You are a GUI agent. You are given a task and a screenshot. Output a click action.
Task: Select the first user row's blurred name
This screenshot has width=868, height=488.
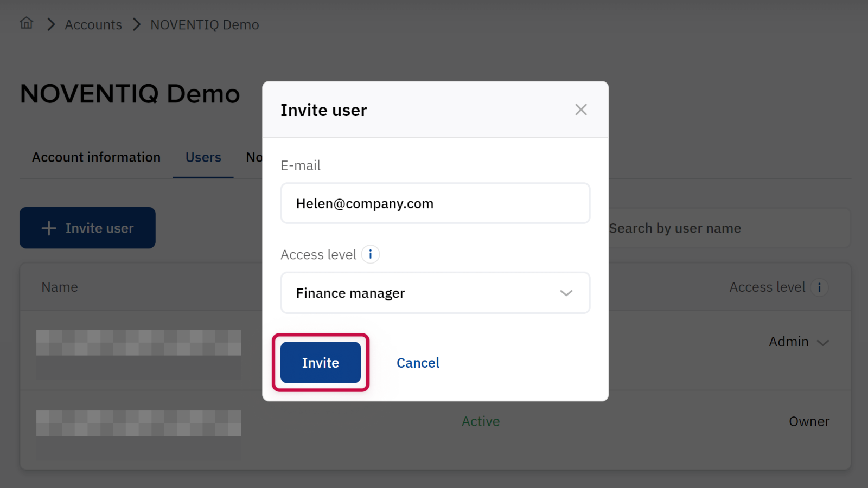coord(138,343)
